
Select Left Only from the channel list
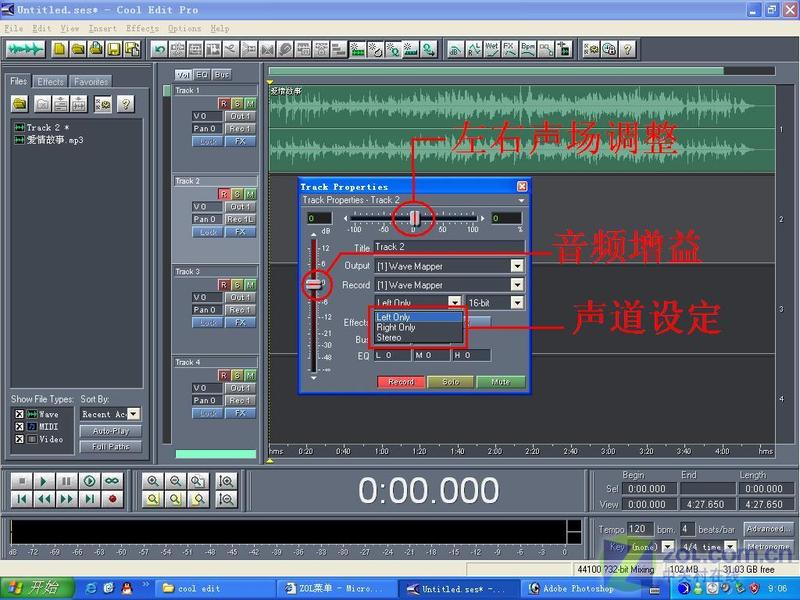point(418,317)
